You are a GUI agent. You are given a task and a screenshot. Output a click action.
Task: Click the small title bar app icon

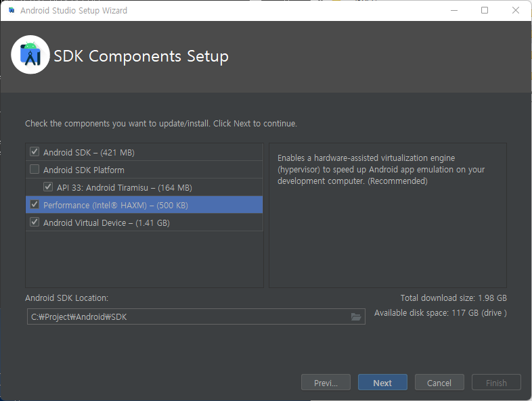[x=12, y=11]
